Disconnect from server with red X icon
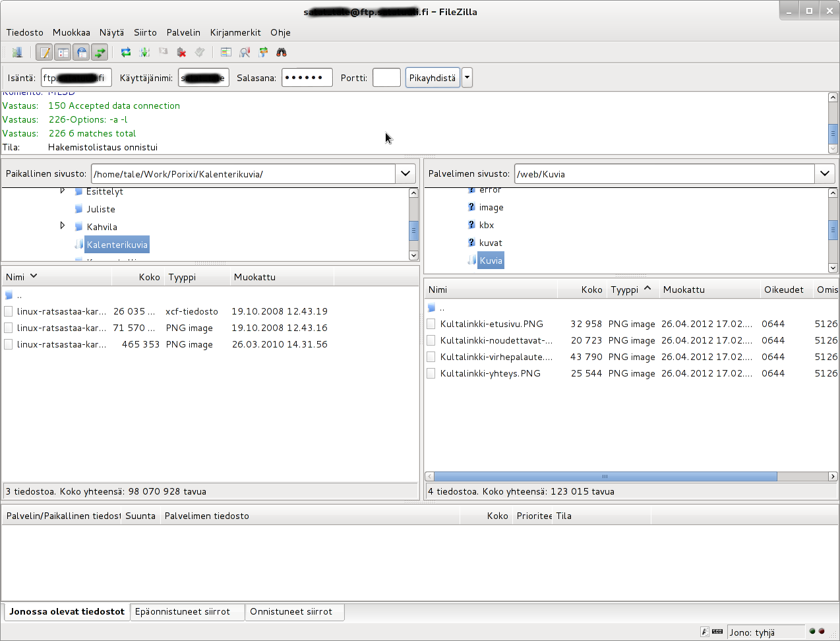The height and width of the screenshot is (641, 840). [181, 52]
